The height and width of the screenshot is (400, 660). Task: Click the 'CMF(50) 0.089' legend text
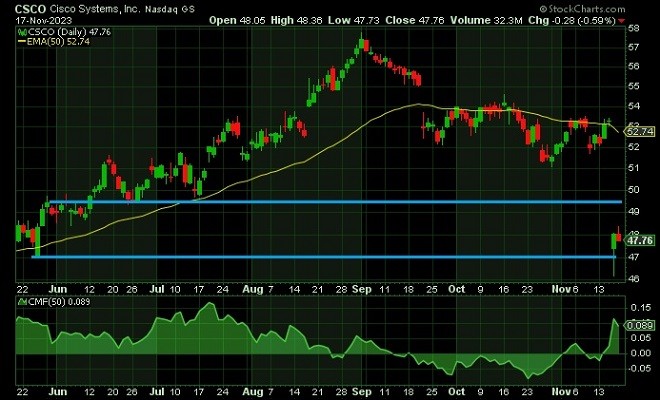59,302
